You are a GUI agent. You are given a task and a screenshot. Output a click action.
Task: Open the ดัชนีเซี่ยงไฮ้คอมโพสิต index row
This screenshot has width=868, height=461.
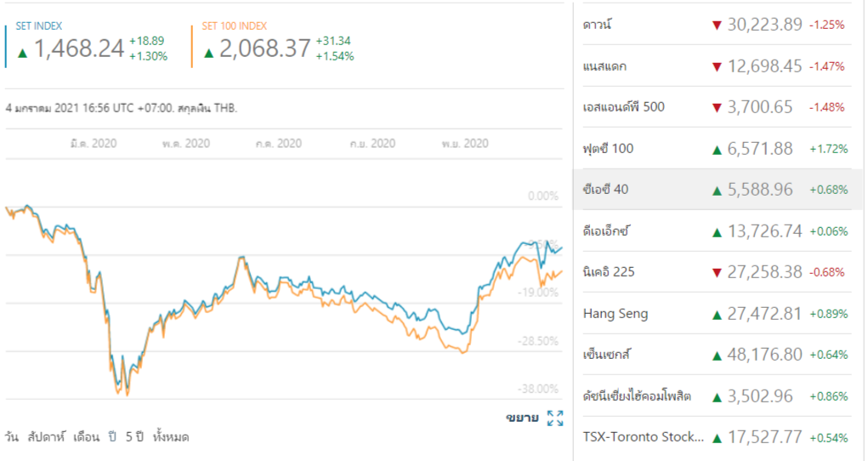pyautogui.click(x=637, y=396)
